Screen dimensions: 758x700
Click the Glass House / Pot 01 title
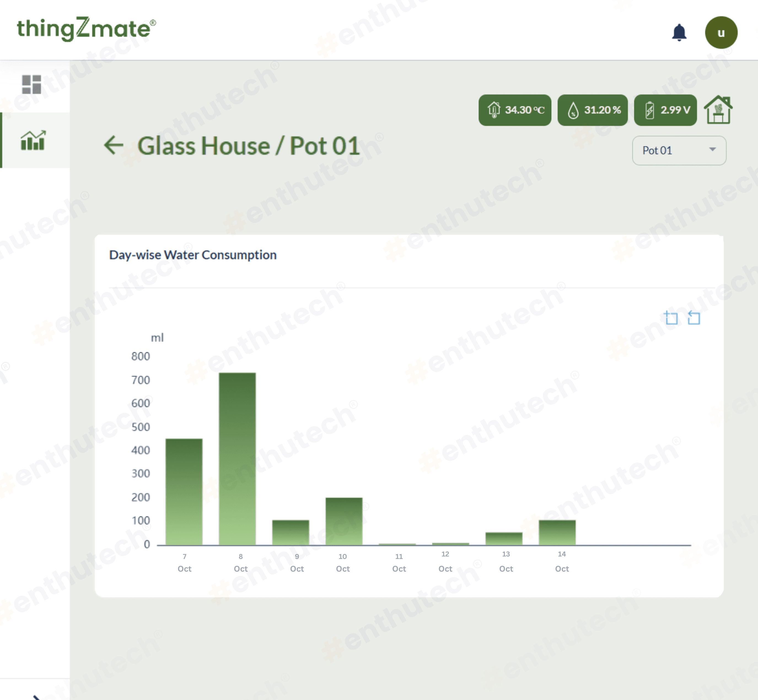(x=248, y=146)
